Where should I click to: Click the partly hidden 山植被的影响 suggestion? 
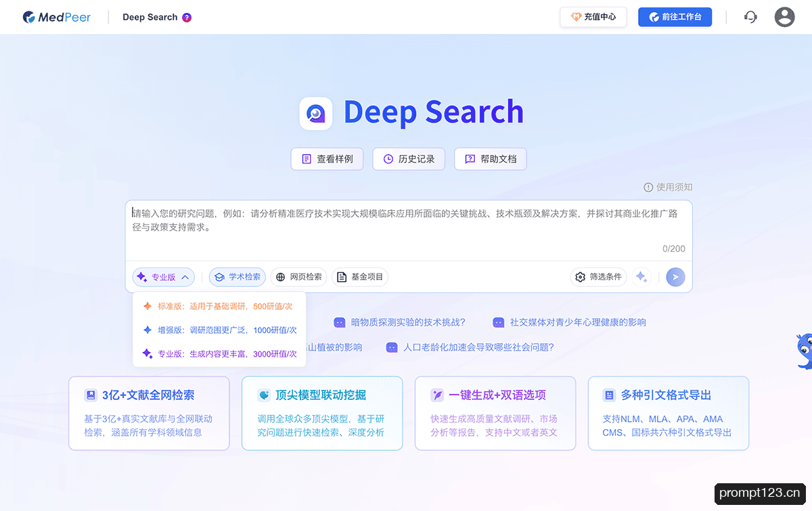pos(334,347)
